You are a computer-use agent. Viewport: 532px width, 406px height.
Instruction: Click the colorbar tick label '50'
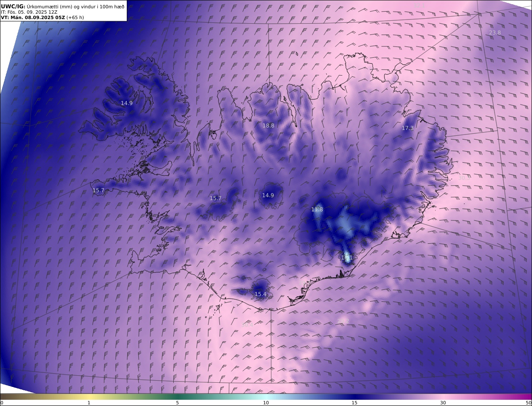click(x=528, y=403)
